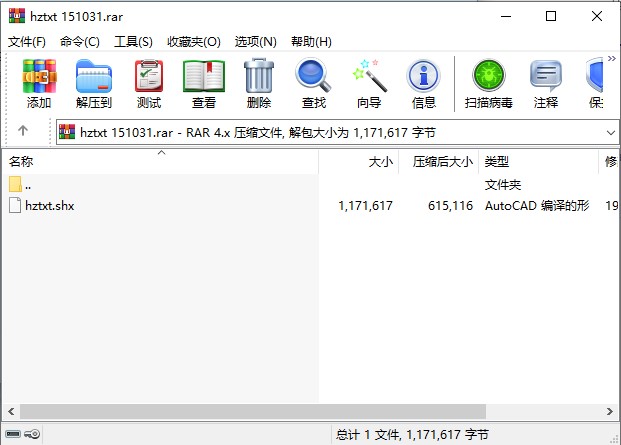Open the Comment (注释) toolbar icon
This screenshot has height=445, width=621.
tap(546, 84)
